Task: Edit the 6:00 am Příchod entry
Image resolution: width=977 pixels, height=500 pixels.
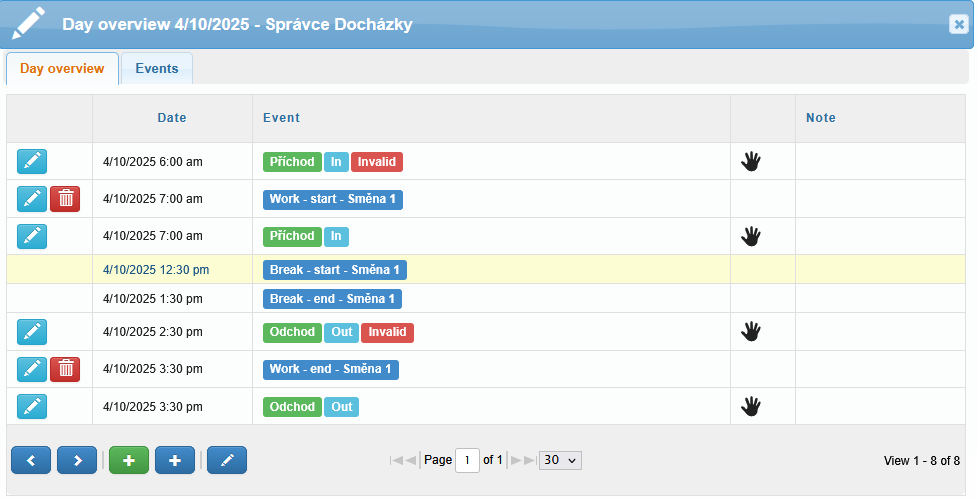Action: pos(32,161)
